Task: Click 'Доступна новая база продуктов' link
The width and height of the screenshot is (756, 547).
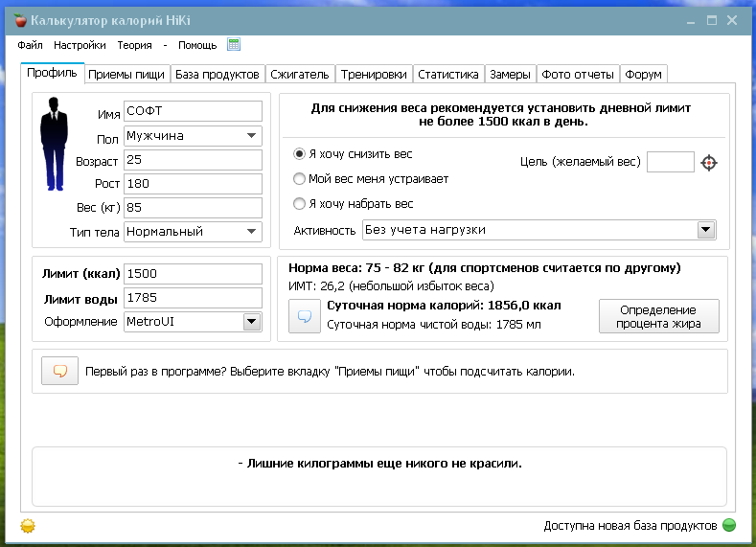Action: pos(630,525)
